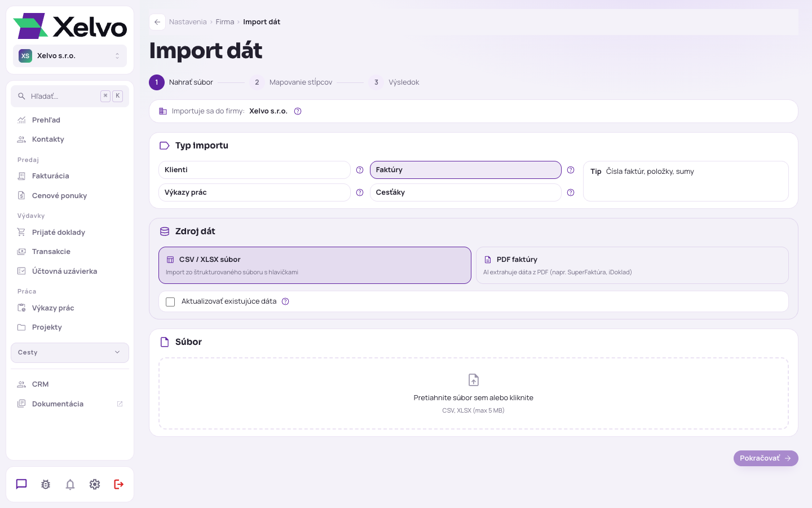Click help icon next to Výkazy prác option
812x508 pixels.
360,192
